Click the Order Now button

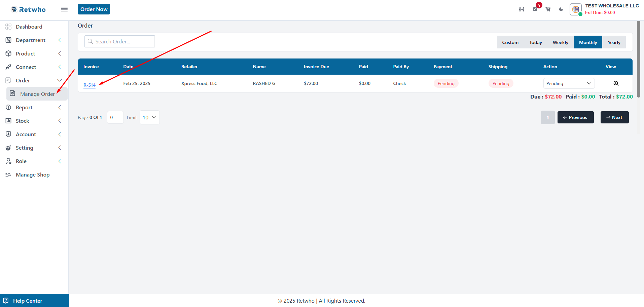(x=94, y=9)
